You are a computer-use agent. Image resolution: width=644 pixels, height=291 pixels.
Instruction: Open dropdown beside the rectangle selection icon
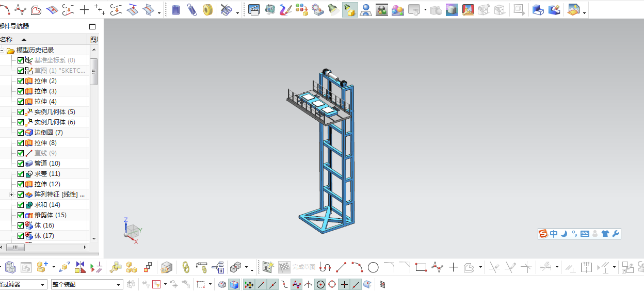click(211, 284)
